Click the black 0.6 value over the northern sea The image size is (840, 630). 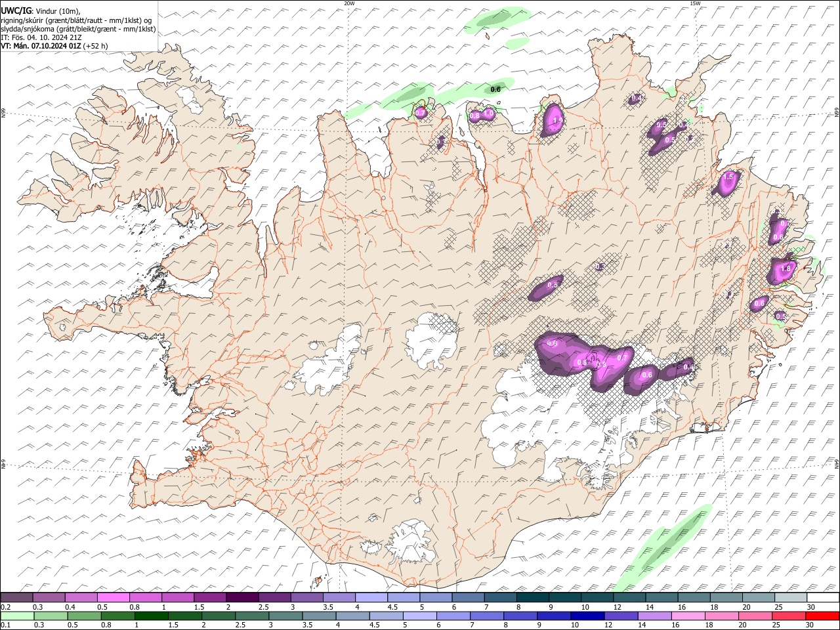coord(495,89)
